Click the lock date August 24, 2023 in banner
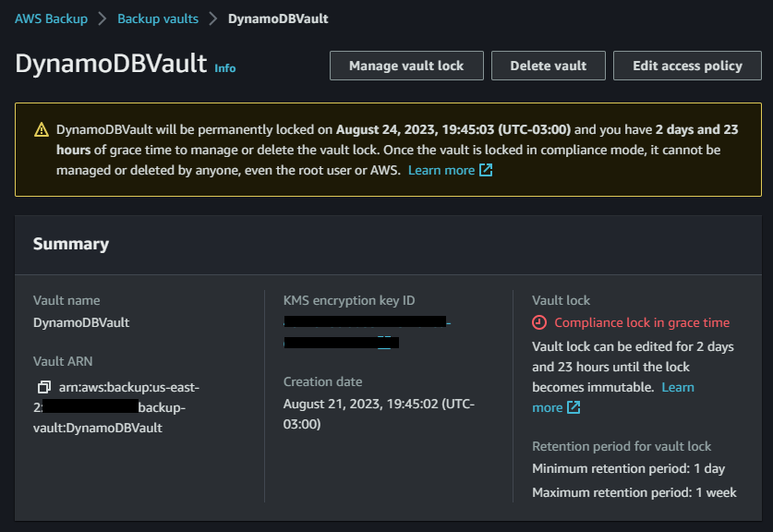 pyautogui.click(x=453, y=129)
